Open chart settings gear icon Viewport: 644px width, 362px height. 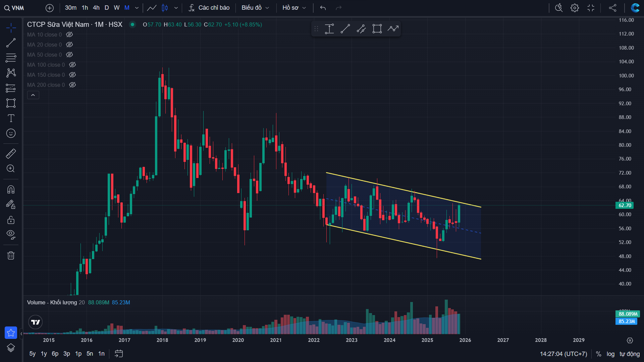pos(575,8)
